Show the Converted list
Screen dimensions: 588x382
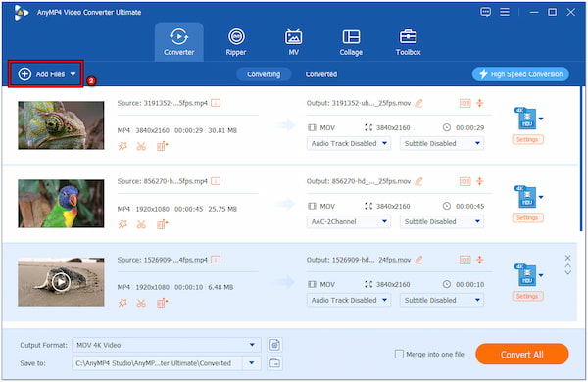(x=321, y=74)
